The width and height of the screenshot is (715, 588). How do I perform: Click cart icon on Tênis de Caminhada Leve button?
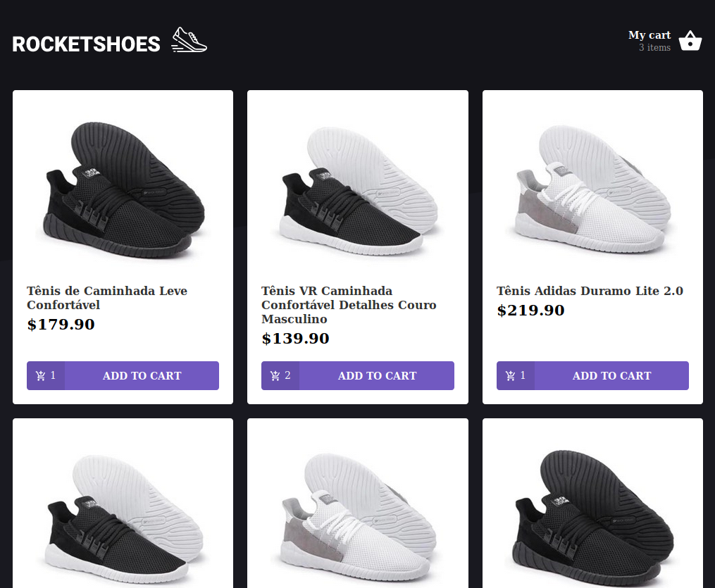41,376
